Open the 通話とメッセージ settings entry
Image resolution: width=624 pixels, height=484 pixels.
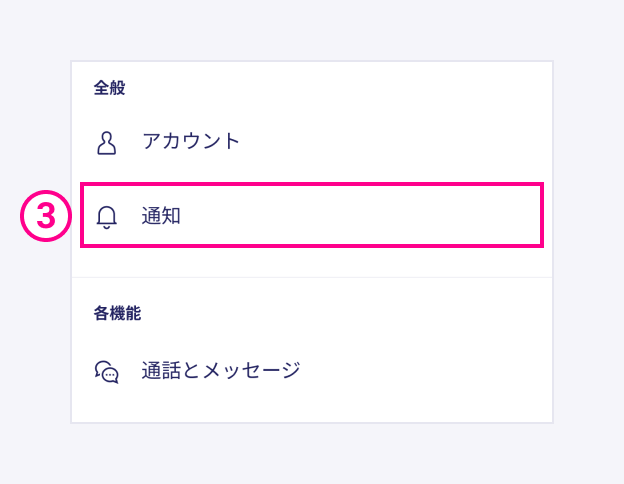coord(220,371)
